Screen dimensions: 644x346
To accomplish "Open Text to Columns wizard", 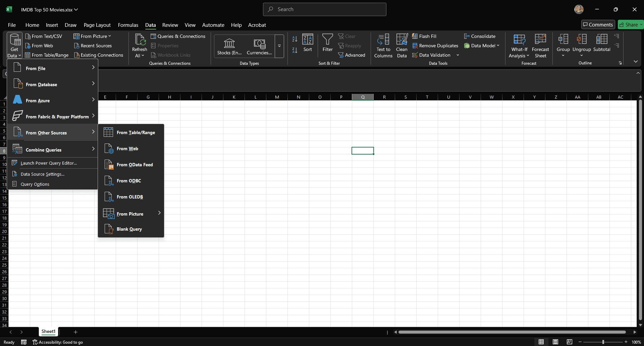I will [x=383, y=46].
